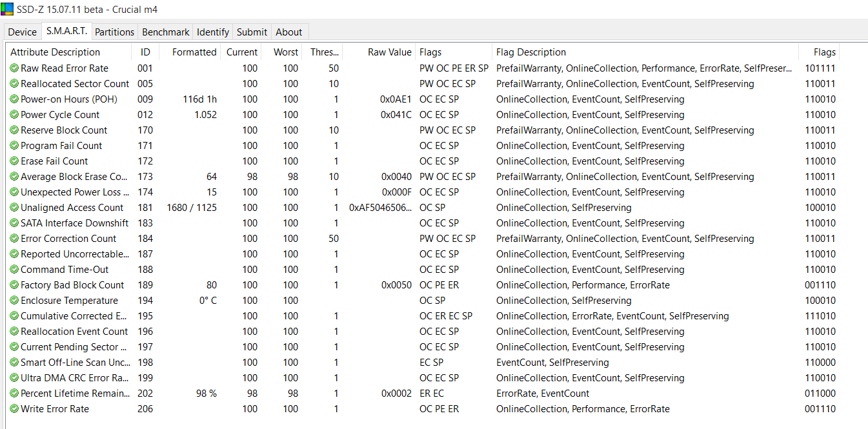The height and width of the screenshot is (429, 868).
Task: Click green check icon beside Current Pending Sector
Action: [14, 347]
